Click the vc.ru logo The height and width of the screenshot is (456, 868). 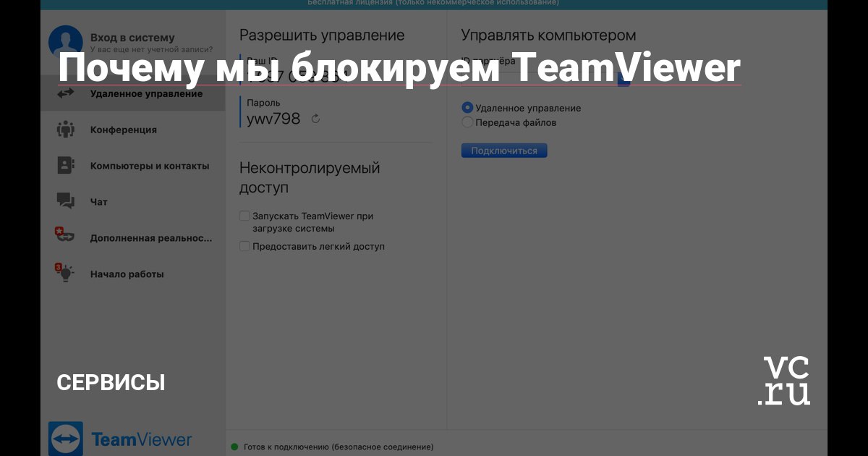785,380
